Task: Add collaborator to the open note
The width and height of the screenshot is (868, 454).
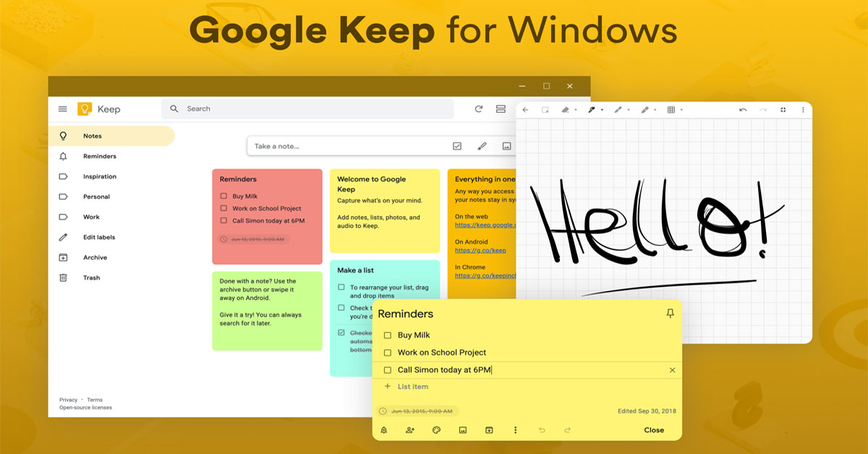Action: pos(410,430)
